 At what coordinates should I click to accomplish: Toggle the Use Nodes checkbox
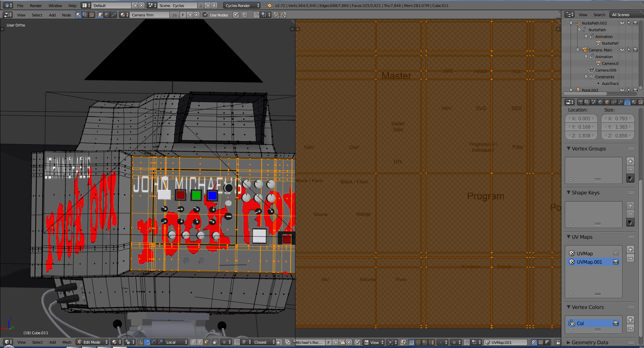pos(205,15)
